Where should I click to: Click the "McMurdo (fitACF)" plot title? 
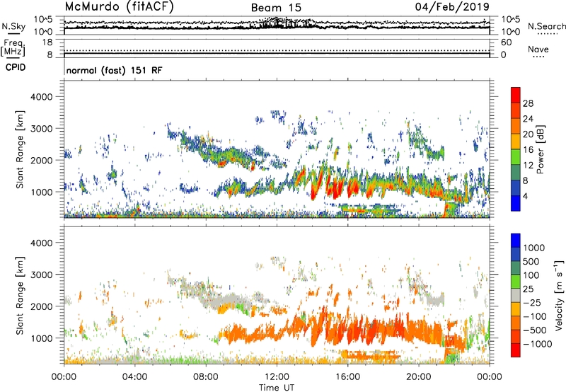coord(119,7)
